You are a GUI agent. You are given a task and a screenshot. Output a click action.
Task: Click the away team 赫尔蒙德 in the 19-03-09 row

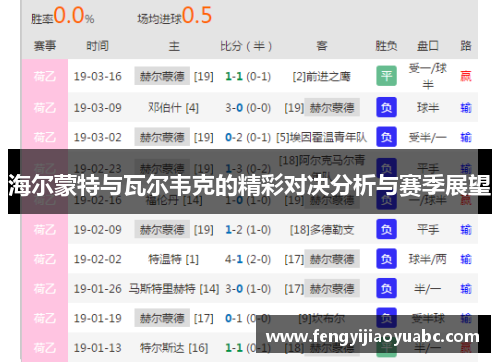[332, 107]
